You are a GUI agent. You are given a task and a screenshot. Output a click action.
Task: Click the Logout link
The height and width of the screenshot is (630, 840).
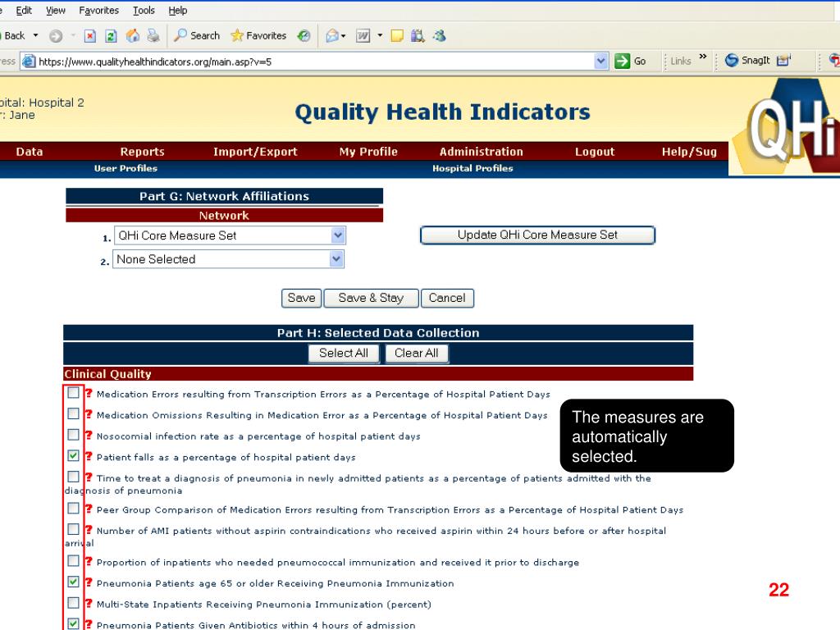[595, 152]
